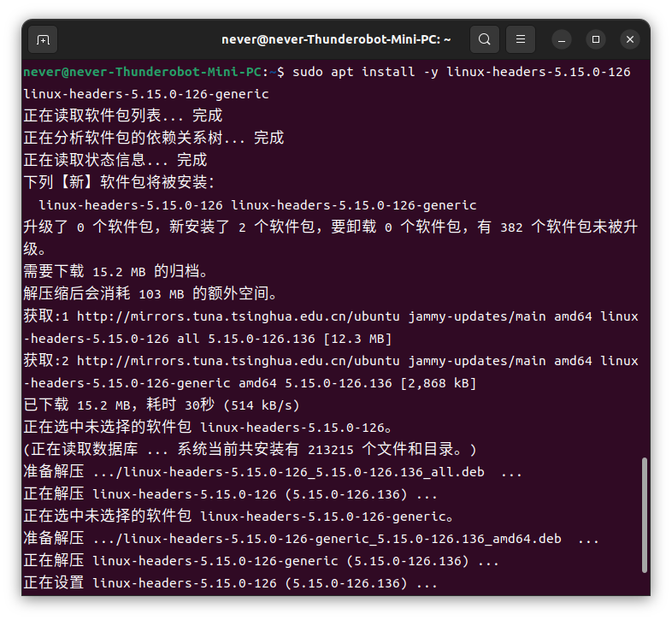Click '准备解压' line for 126.136_amd64.deb
Screen dimensions: 672x620
point(311,539)
